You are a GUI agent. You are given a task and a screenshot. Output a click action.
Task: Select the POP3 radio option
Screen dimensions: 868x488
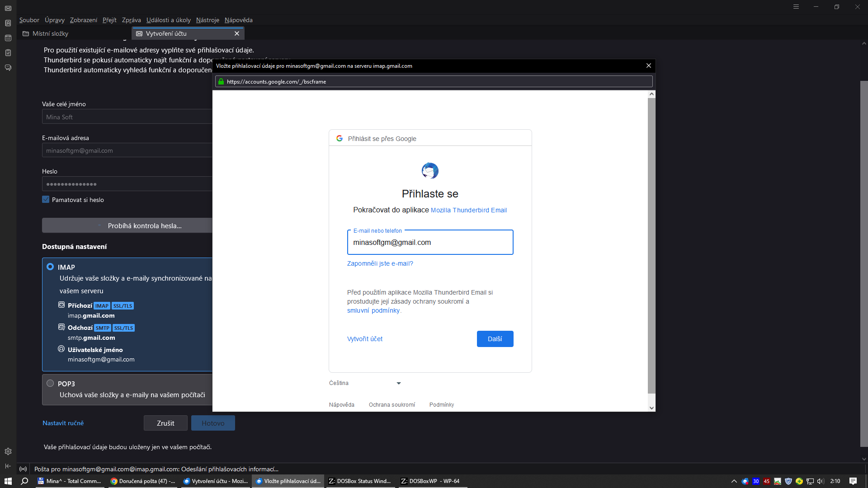pyautogui.click(x=50, y=383)
